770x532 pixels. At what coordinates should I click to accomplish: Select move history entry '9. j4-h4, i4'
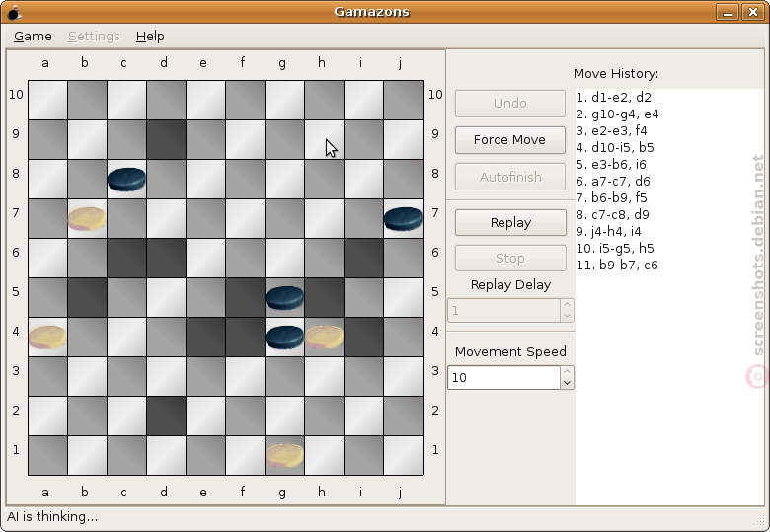click(608, 231)
